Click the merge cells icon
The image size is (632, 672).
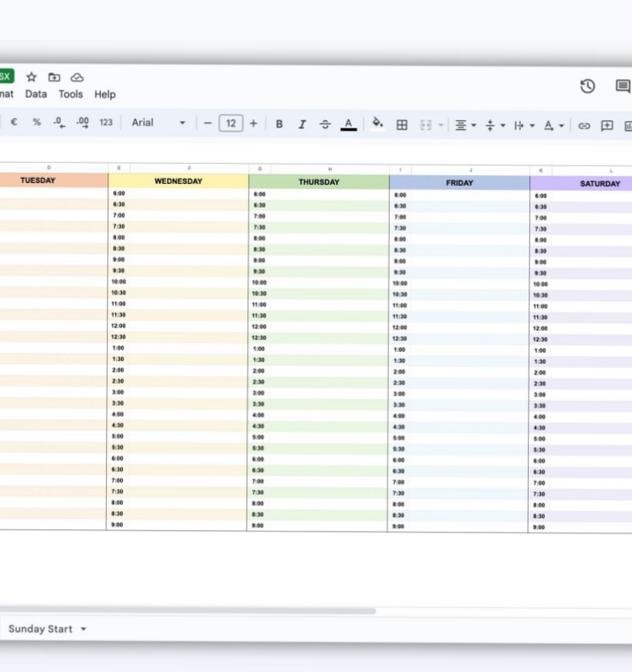coord(425,125)
